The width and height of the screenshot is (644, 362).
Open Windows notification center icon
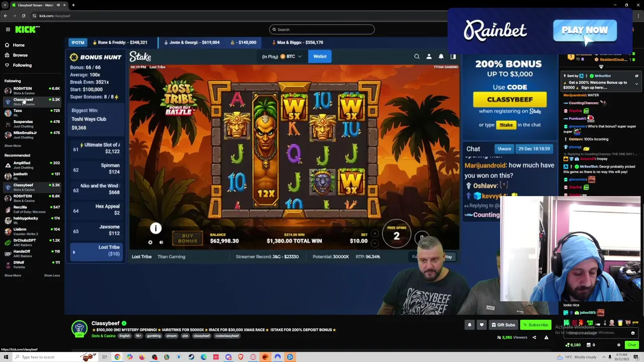click(635, 357)
